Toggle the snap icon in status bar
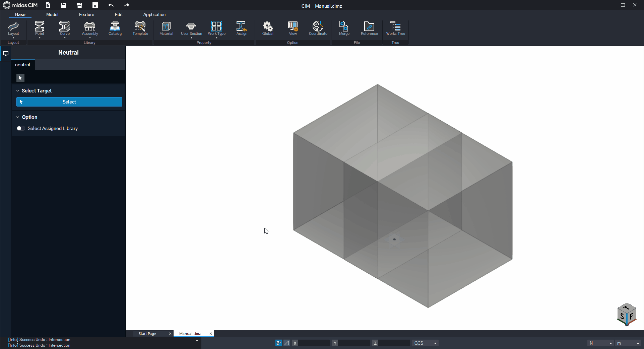 pyautogui.click(x=279, y=343)
